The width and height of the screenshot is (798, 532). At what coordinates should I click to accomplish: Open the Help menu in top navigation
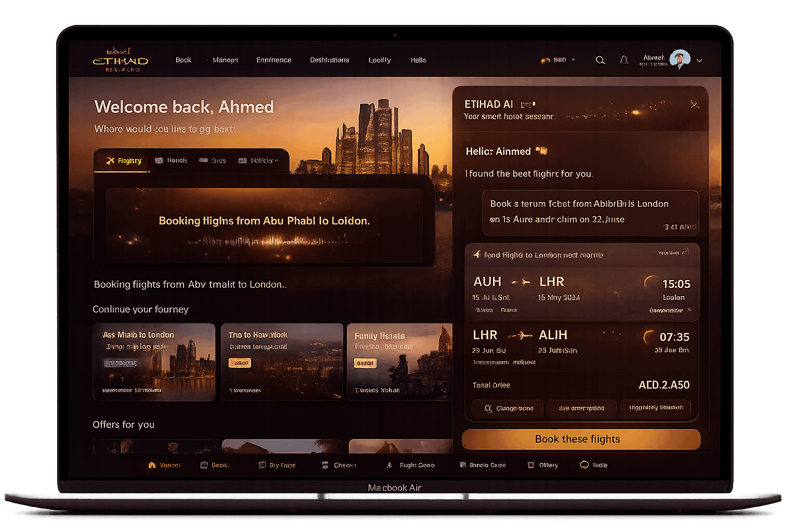point(418,60)
